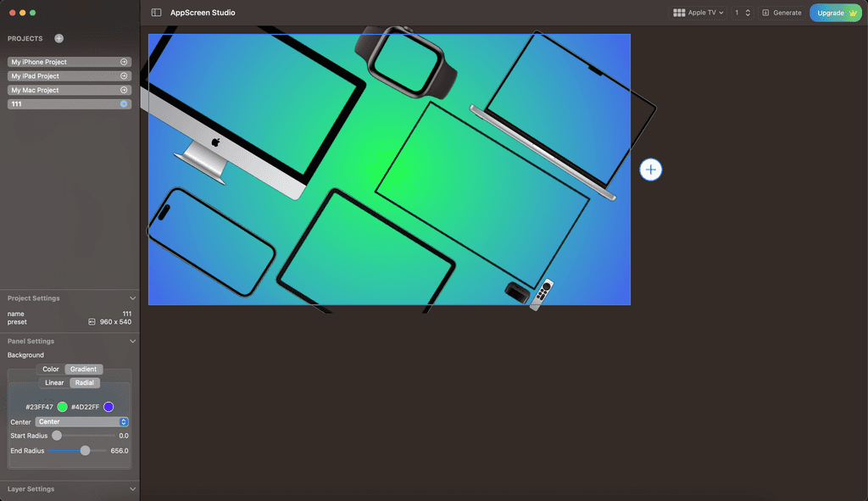Open My iPad Project via its arrow icon
This screenshot has width=868, height=501.
tap(125, 75)
